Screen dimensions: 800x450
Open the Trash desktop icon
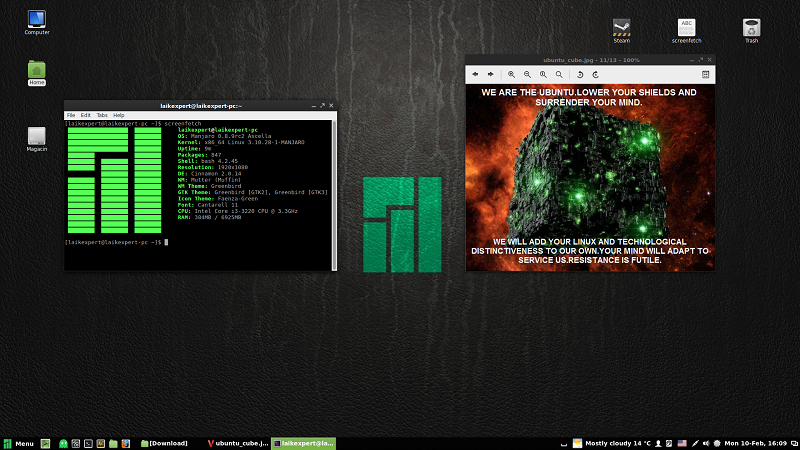point(751,27)
